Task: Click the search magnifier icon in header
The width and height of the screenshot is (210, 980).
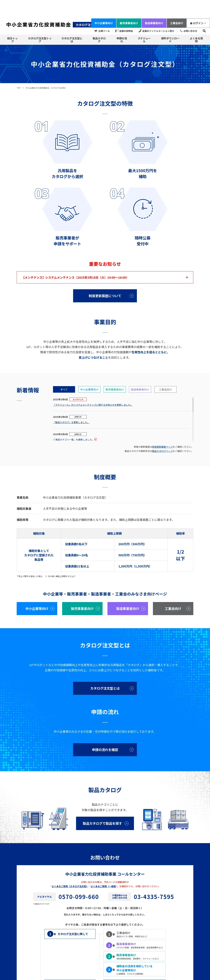Action: click(204, 31)
